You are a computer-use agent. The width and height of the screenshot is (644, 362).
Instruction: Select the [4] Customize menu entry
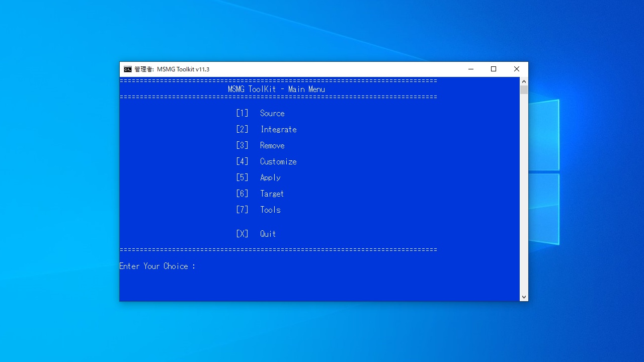point(266,161)
